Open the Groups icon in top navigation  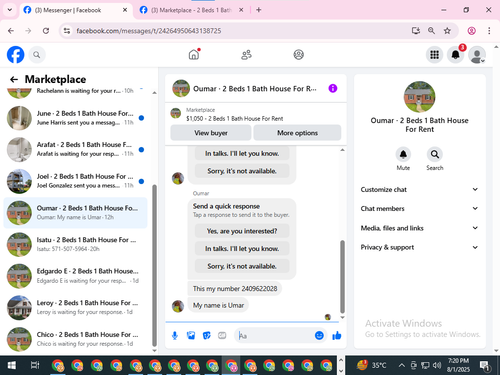click(x=298, y=55)
